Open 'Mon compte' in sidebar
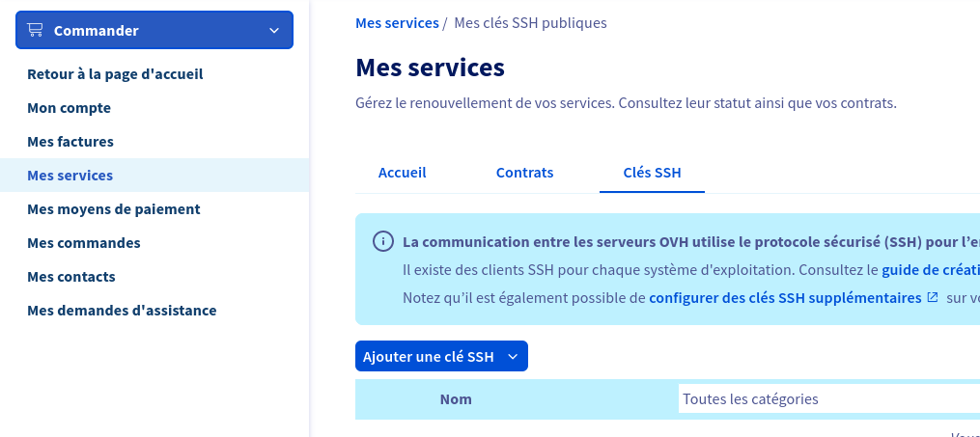Image resolution: width=980 pixels, height=437 pixels. point(69,108)
